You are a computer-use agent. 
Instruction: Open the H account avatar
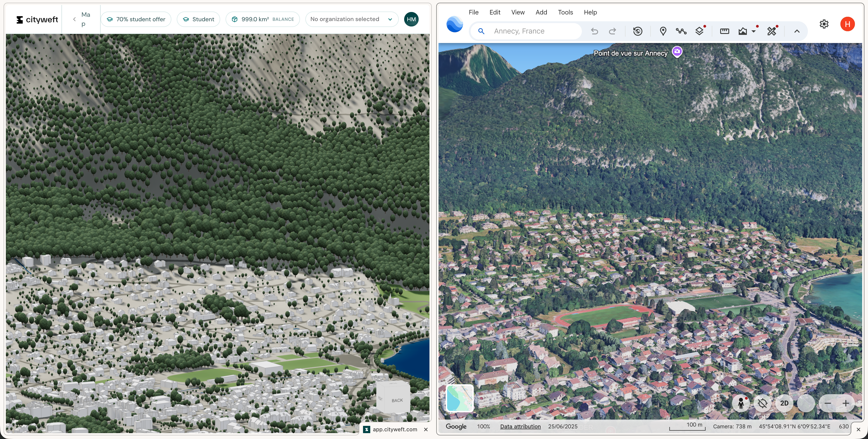[x=847, y=24]
